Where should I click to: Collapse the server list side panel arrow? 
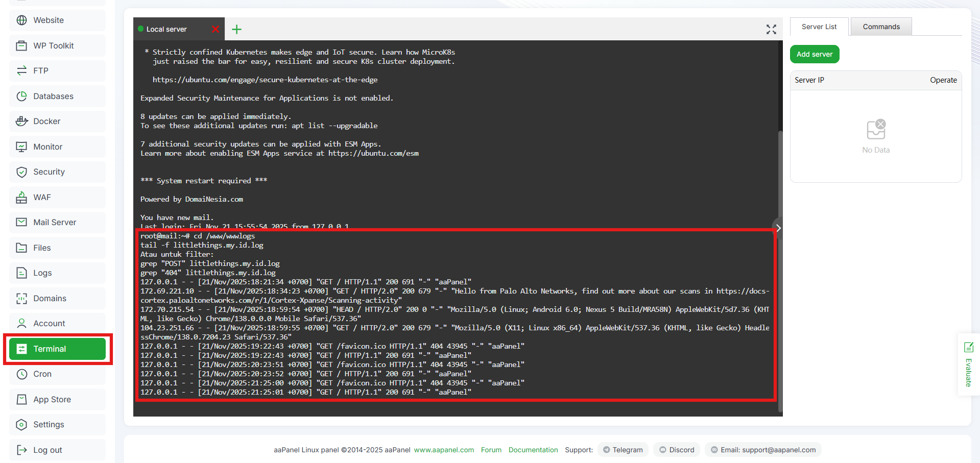(x=777, y=228)
